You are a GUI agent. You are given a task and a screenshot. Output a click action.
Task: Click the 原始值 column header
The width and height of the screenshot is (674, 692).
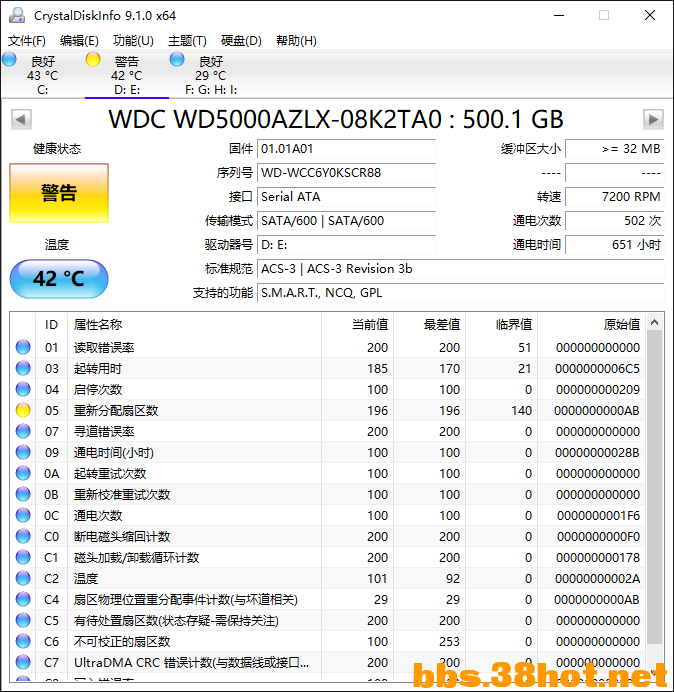pos(591,325)
